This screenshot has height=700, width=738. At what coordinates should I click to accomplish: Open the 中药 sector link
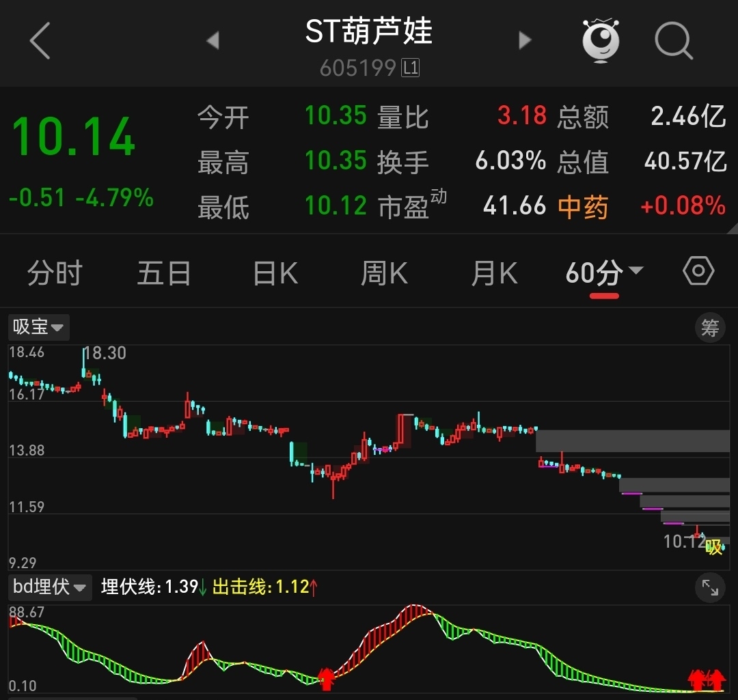[583, 206]
